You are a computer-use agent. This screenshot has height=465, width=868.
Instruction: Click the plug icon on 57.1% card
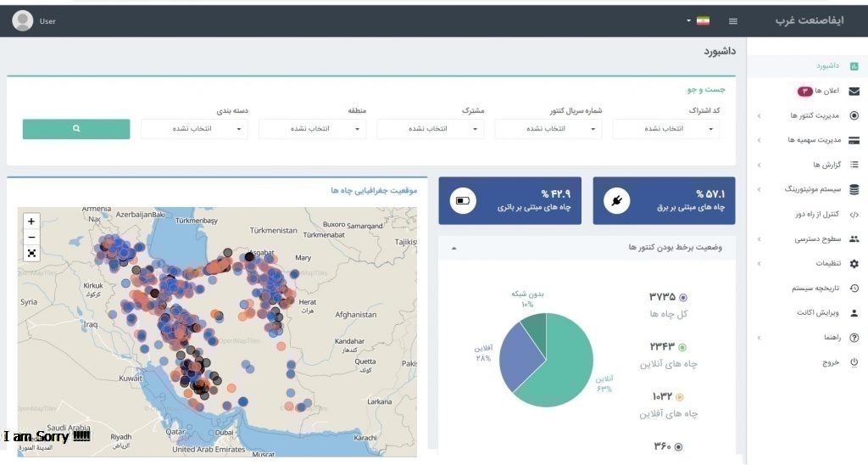tap(617, 200)
